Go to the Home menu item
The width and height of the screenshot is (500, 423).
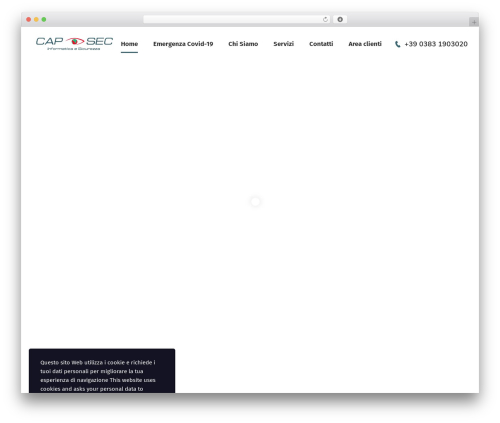click(x=129, y=44)
